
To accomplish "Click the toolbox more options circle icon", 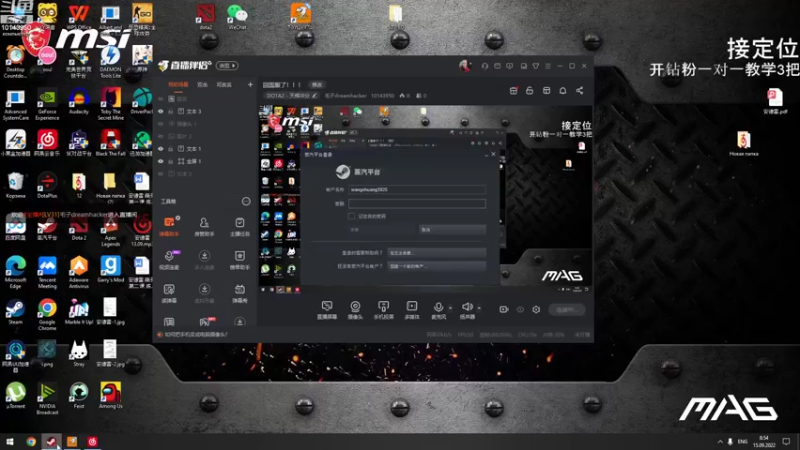I will tap(246, 201).
